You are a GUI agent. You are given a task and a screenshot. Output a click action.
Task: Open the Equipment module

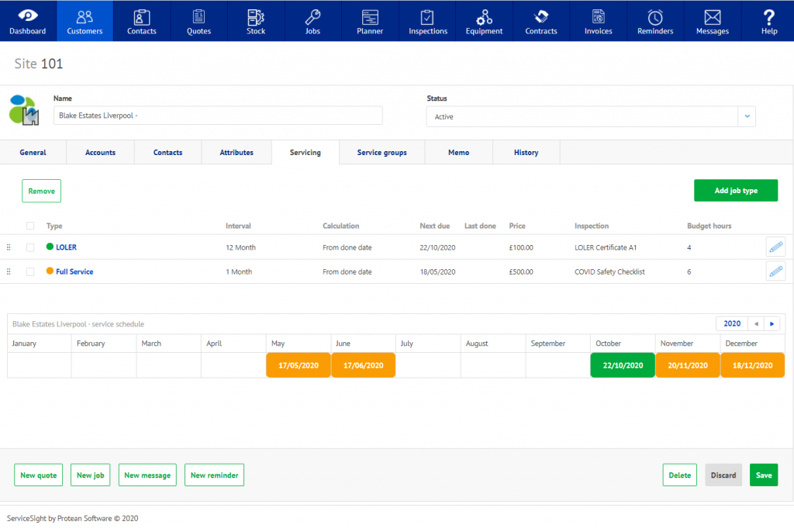click(x=484, y=21)
